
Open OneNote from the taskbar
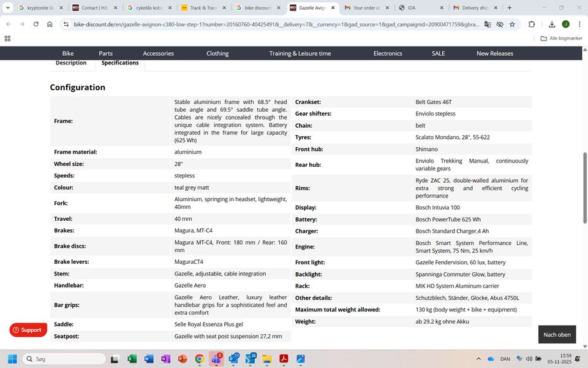[x=166, y=359]
